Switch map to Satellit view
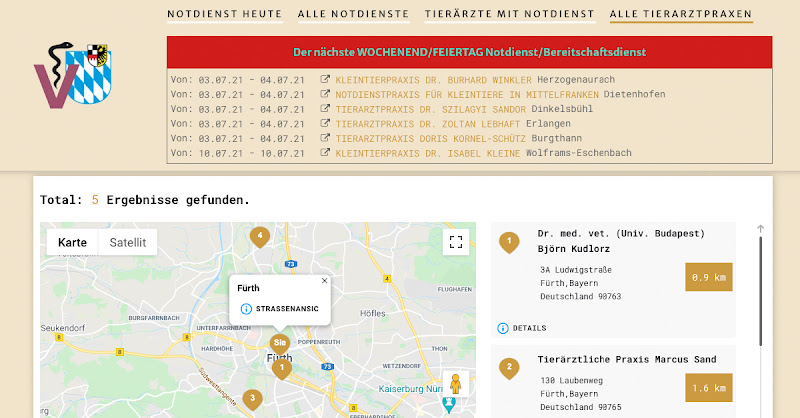Viewport: 800px width, 418px height. (x=128, y=242)
